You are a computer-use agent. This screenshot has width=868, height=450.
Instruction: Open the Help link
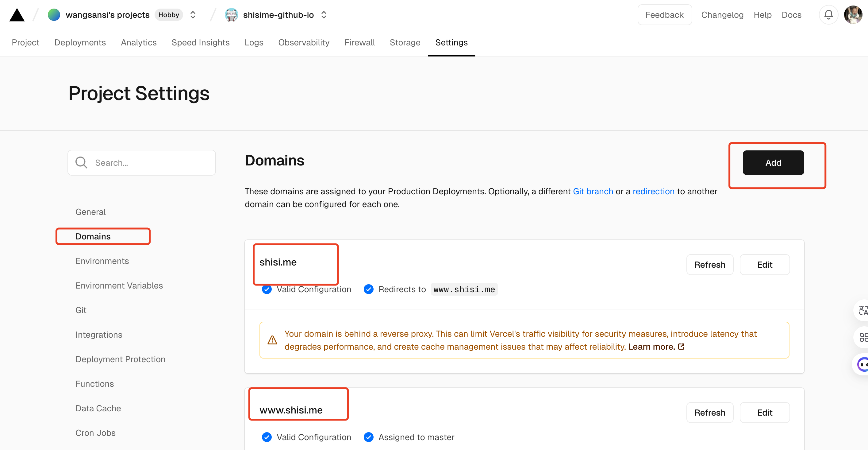[x=762, y=15]
